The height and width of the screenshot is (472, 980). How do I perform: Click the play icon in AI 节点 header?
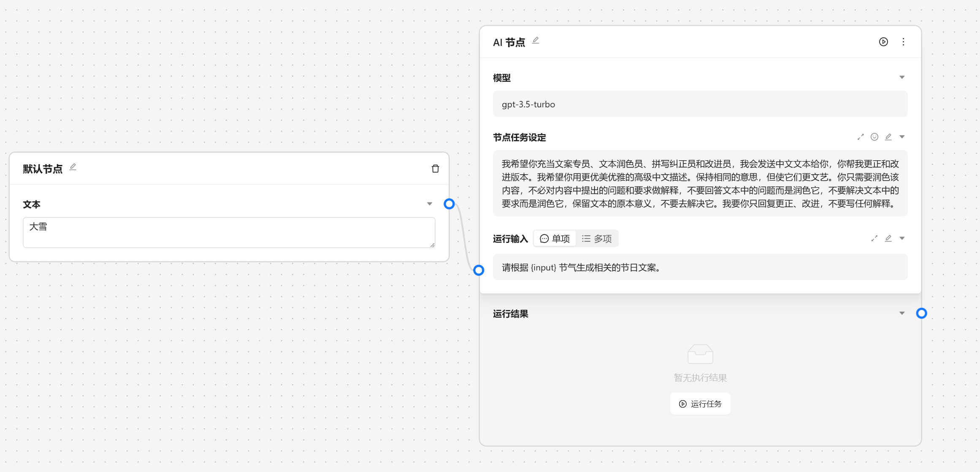[883, 42]
